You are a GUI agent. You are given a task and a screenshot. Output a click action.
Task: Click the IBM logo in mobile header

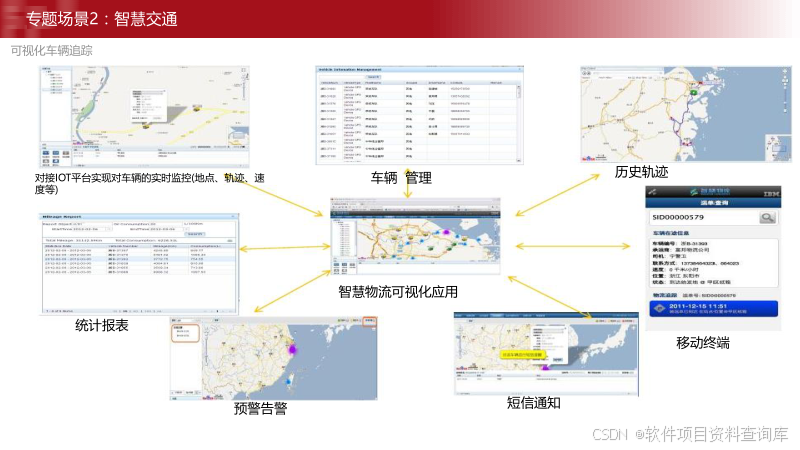coord(770,193)
